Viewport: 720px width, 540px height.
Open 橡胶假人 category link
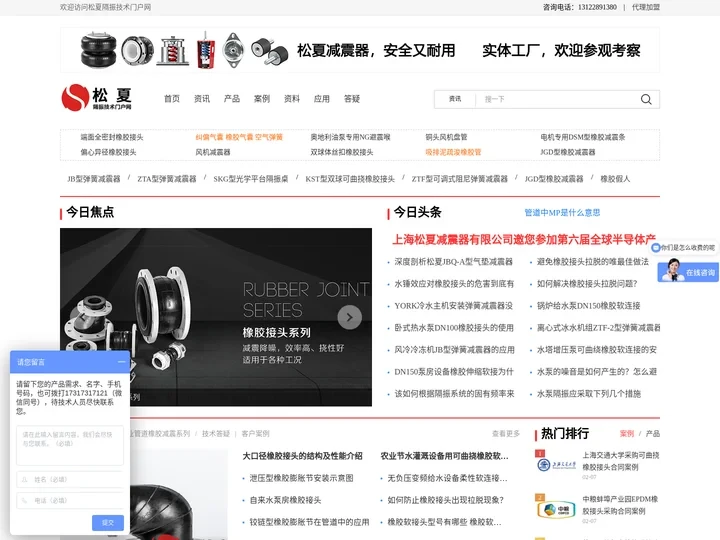(x=615, y=179)
